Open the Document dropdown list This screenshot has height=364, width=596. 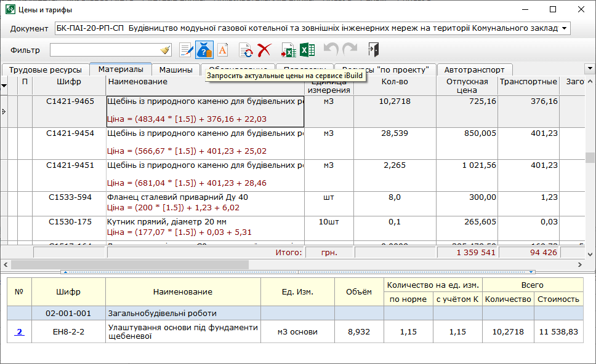[565, 28]
